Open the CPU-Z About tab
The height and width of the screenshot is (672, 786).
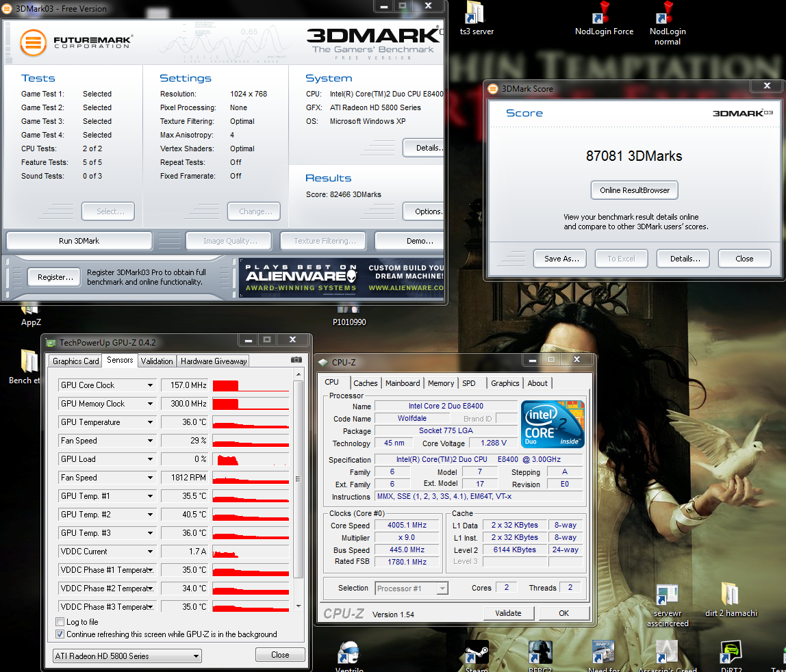[x=537, y=383]
